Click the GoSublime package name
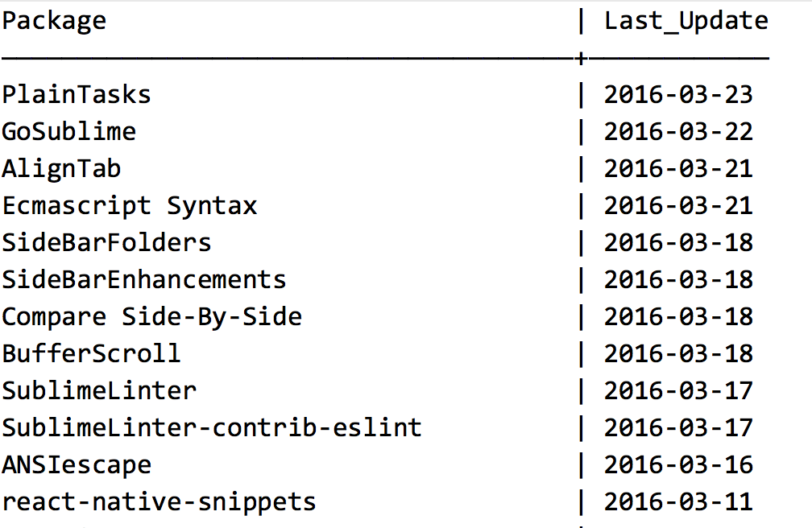The height and width of the screenshot is (528, 812). pos(69,131)
